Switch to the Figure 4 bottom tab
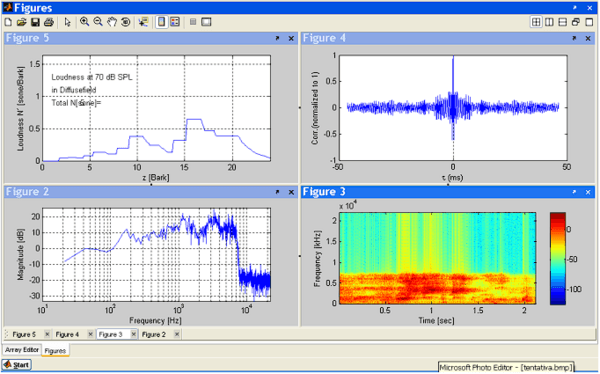This screenshot has height=374, width=600. click(x=68, y=335)
